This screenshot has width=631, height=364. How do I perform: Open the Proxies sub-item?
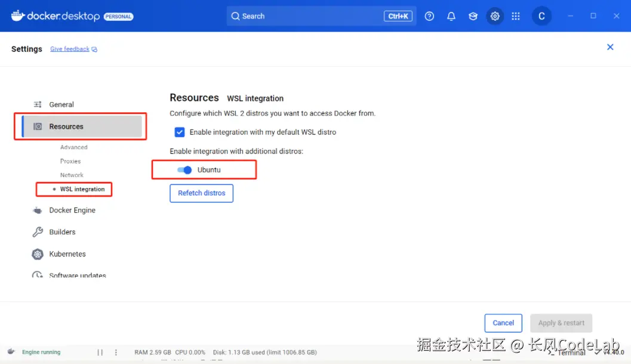pos(70,161)
